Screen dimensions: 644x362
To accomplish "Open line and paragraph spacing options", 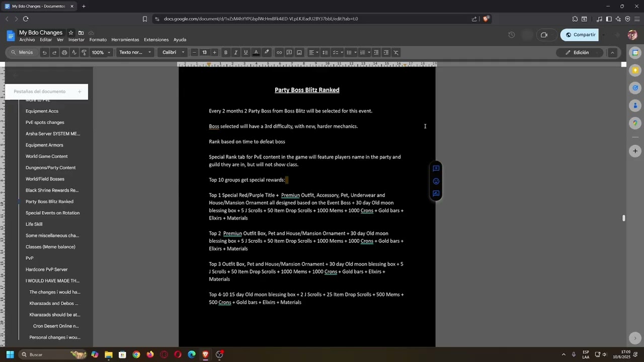I will pos(325,52).
